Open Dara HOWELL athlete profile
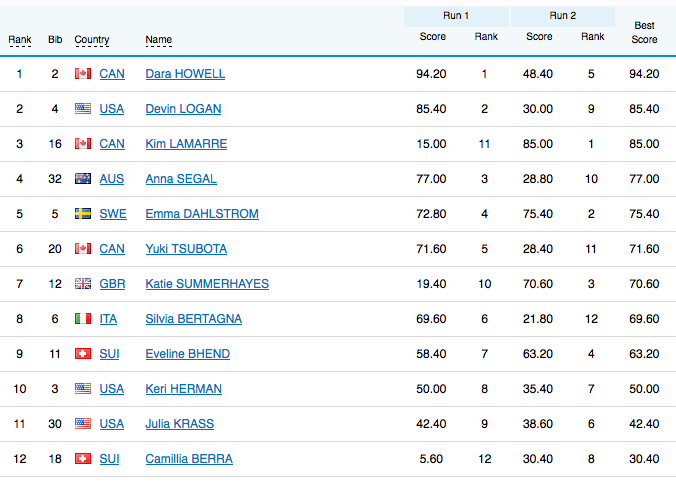676x488 pixels. tap(185, 74)
